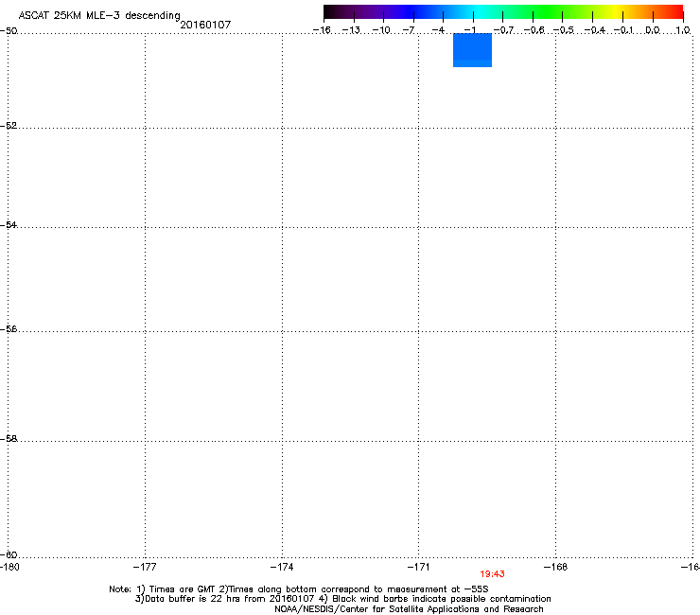
Task: Click the -58 latitude axis label
Action: click(x=9, y=439)
